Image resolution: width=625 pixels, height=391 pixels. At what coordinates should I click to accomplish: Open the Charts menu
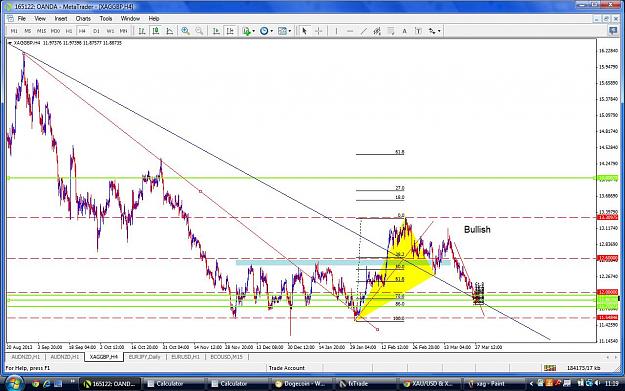coord(83,19)
